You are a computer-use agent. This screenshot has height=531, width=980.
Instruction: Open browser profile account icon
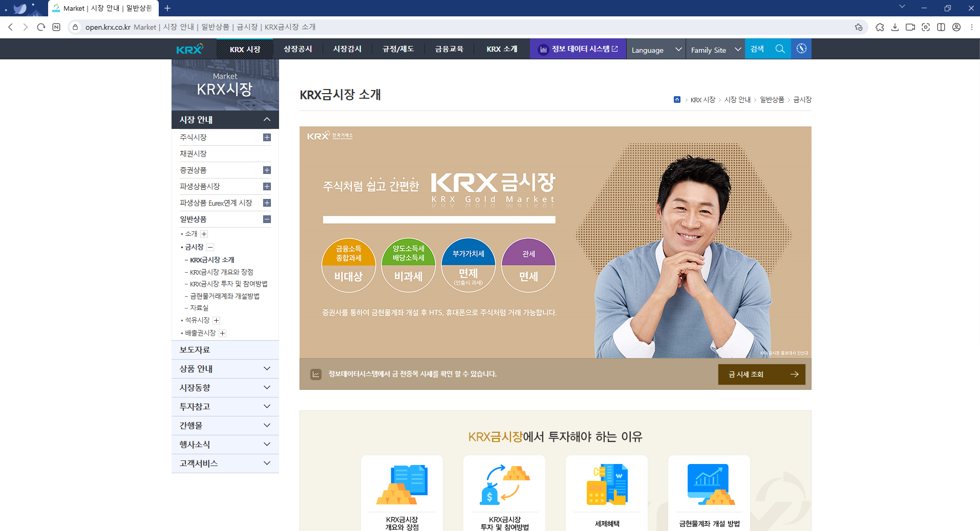pyautogui.click(x=956, y=27)
